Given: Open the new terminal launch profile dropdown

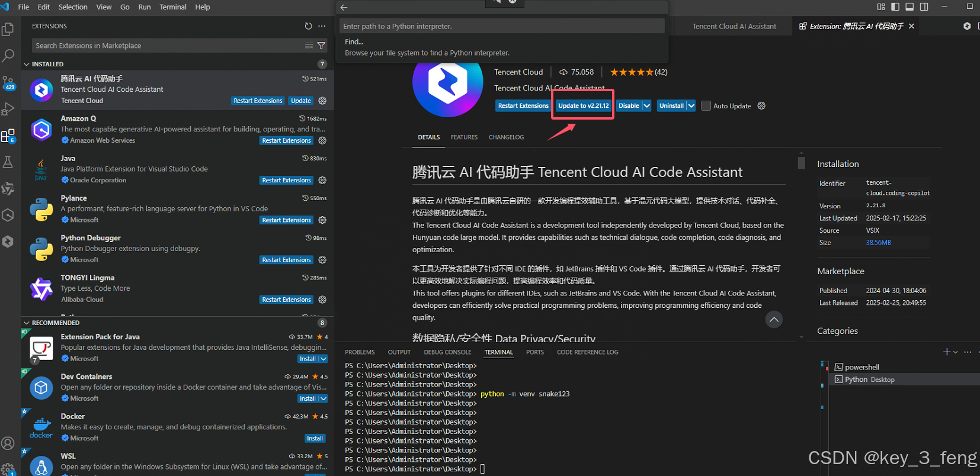Looking at the screenshot, I should click(x=956, y=352).
